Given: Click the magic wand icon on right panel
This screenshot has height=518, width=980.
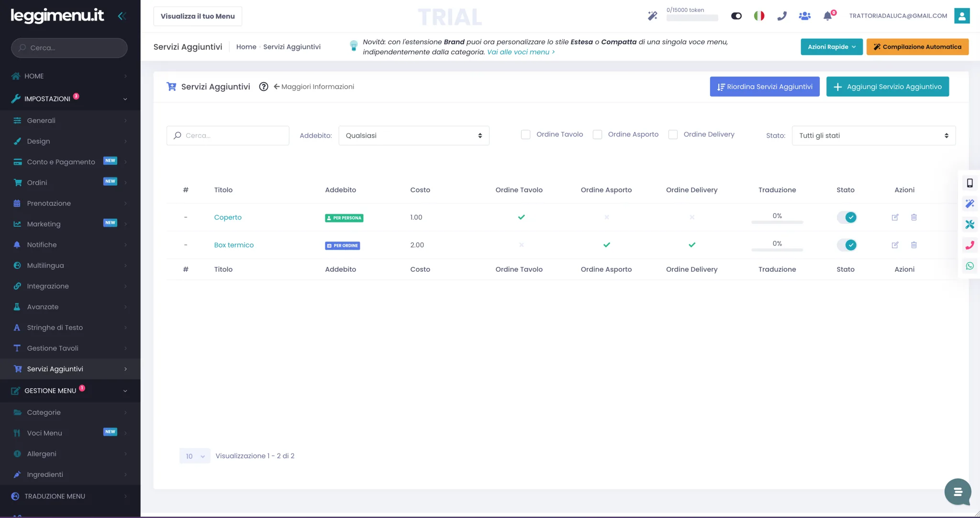Looking at the screenshot, I should tap(970, 204).
